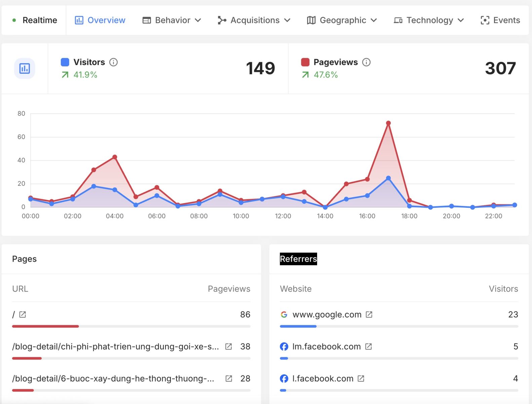Expand the Technology dropdown menu
The image size is (532, 404).
click(x=429, y=20)
